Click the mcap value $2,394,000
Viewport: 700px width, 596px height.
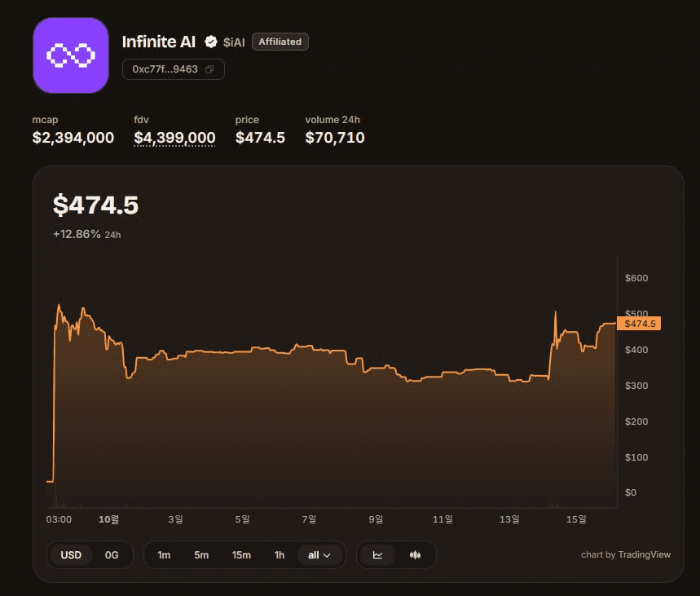point(73,138)
